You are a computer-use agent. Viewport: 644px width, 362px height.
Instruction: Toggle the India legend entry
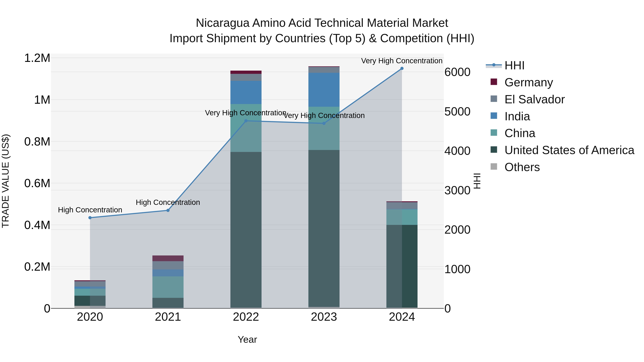click(x=510, y=116)
